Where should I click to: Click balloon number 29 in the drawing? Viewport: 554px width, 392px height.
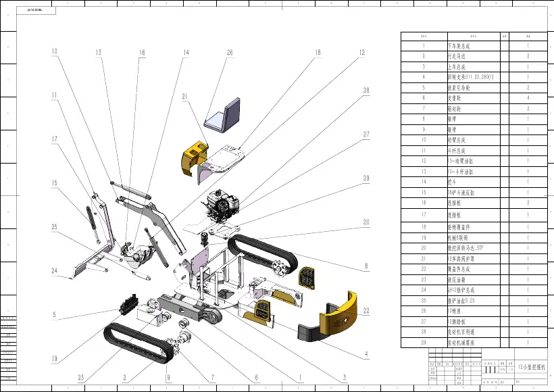(x=366, y=178)
